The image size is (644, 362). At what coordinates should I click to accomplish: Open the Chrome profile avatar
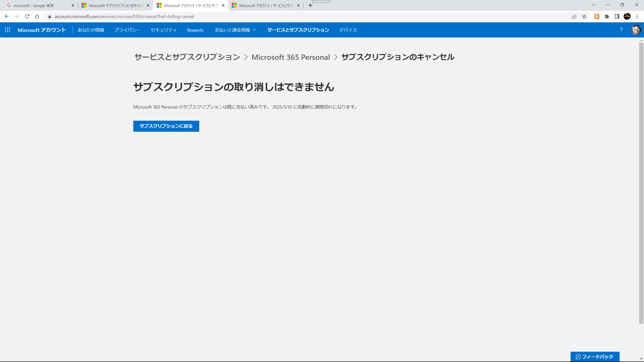click(x=627, y=17)
